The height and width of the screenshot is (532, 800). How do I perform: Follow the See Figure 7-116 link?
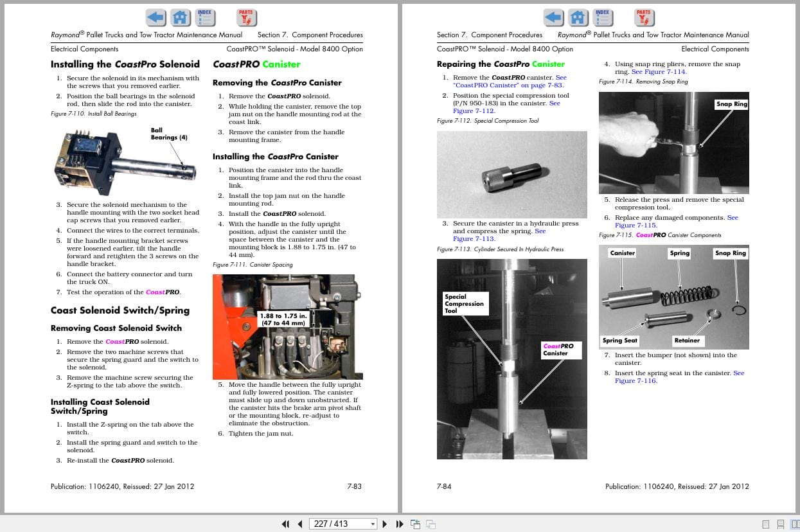tap(636, 381)
